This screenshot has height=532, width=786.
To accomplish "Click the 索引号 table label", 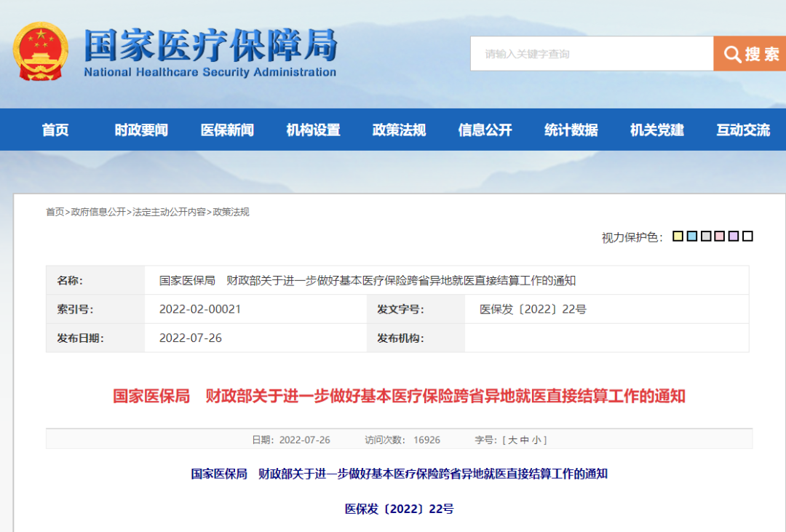I will click(75, 309).
